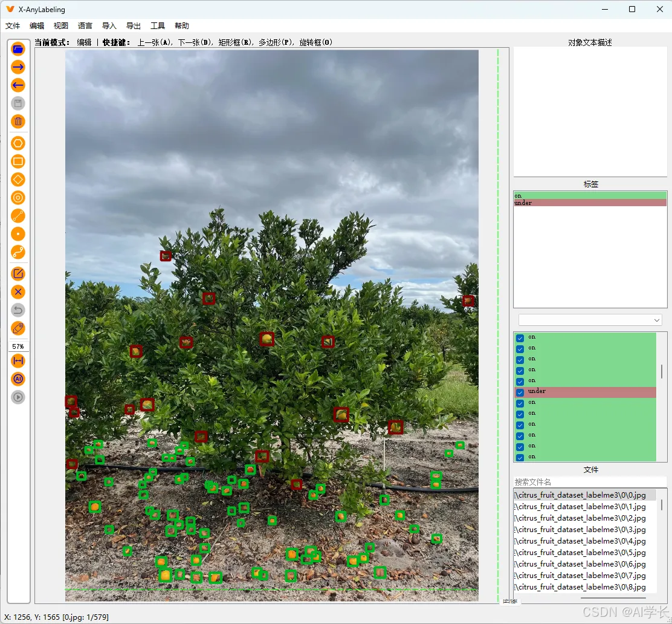The height and width of the screenshot is (624, 672).
Task: Select the line drawing tool
Action: click(18, 216)
